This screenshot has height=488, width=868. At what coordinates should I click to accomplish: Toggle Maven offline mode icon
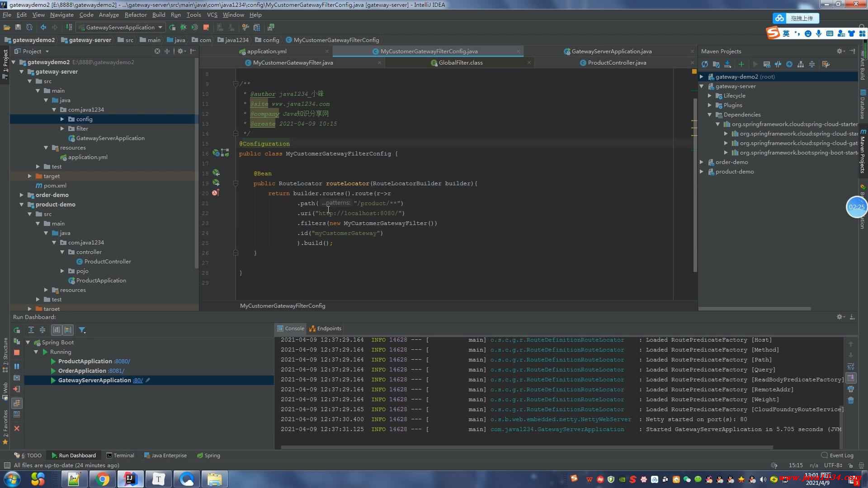pos(778,64)
